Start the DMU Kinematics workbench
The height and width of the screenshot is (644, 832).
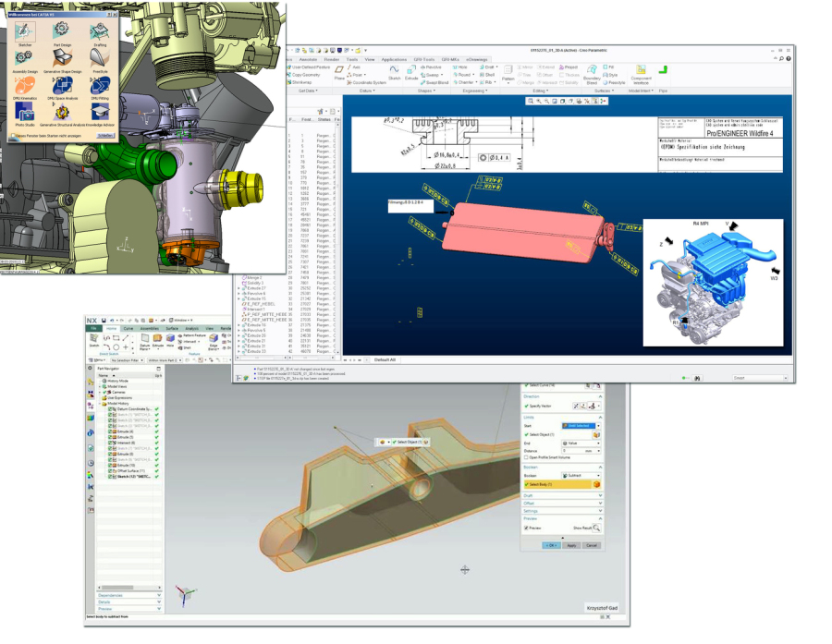coord(24,85)
